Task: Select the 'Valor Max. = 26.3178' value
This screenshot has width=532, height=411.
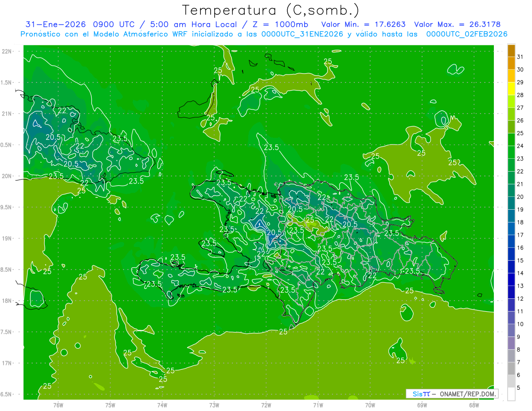Action: point(457,24)
